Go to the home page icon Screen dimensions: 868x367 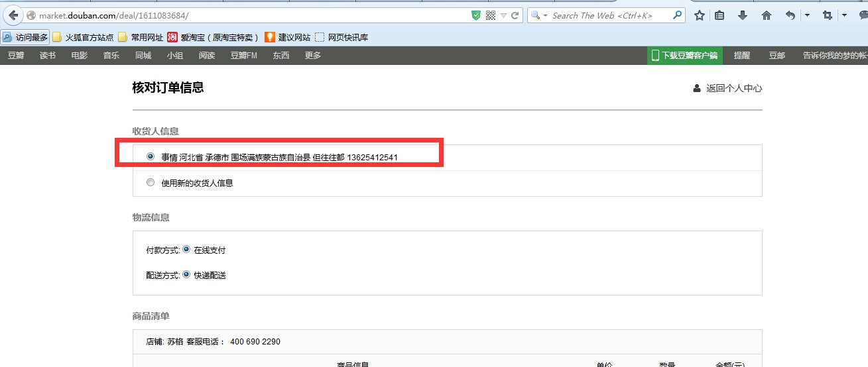767,15
